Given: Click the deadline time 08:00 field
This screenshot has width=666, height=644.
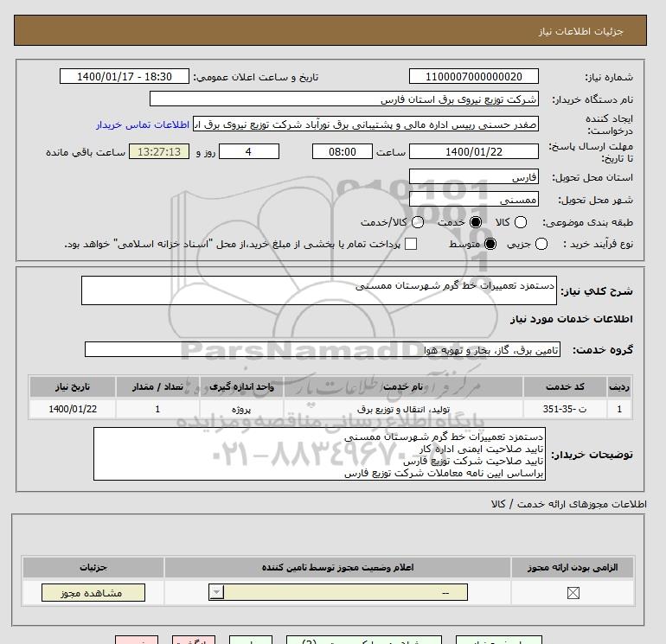Looking at the screenshot, I should (x=343, y=151).
